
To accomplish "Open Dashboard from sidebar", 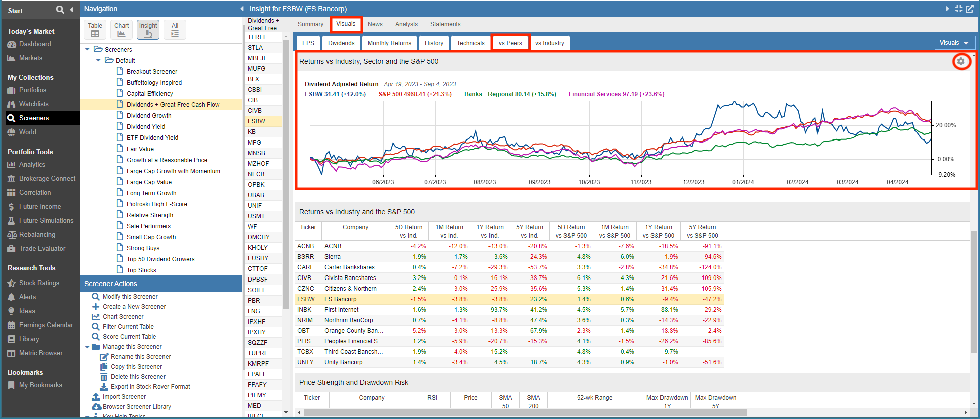I will point(35,44).
